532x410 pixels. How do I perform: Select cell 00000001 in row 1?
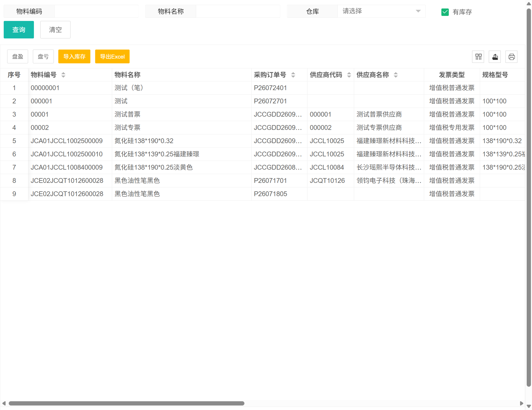[x=70, y=88]
